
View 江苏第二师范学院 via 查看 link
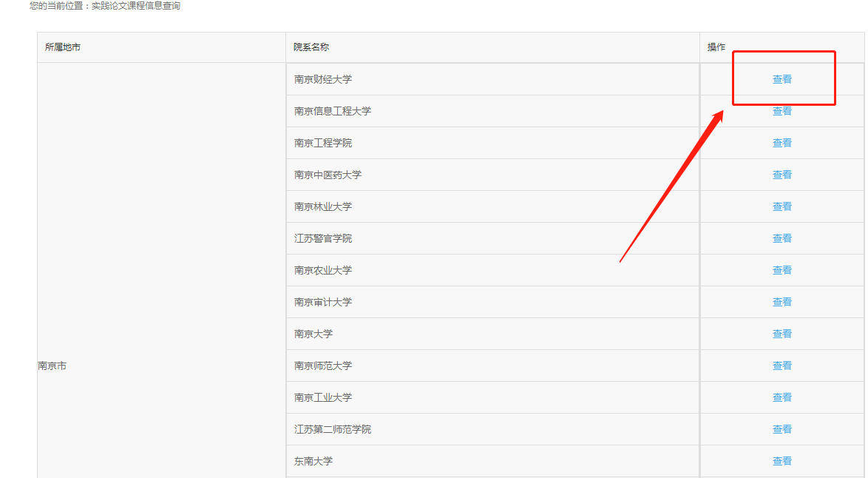point(781,429)
